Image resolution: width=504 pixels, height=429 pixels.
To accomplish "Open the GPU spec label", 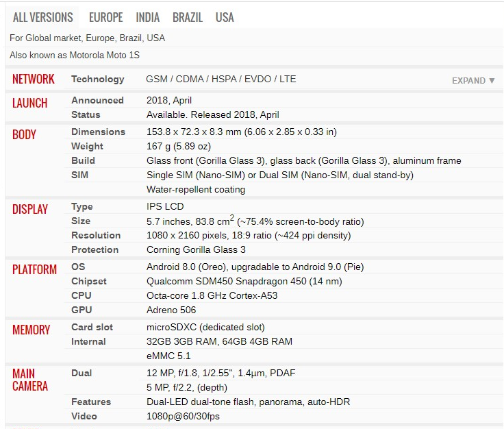I will pos(81,310).
